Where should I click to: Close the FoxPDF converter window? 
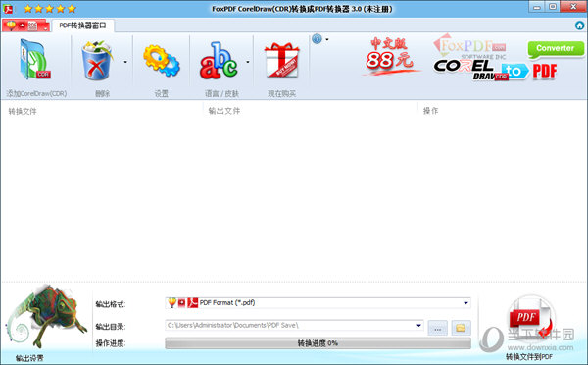pos(573,7)
